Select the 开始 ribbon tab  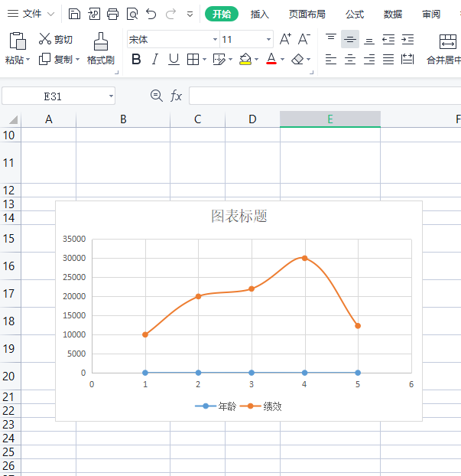[222, 14]
